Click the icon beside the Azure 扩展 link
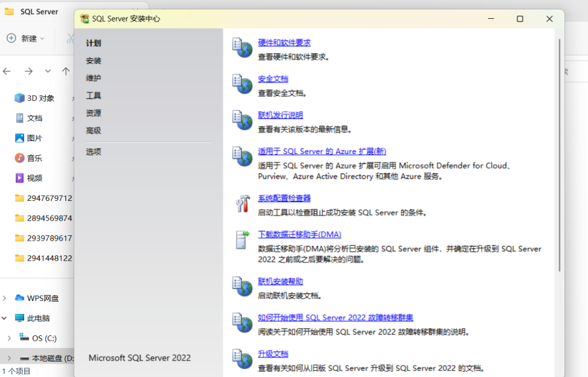The image size is (588, 377). [x=242, y=157]
